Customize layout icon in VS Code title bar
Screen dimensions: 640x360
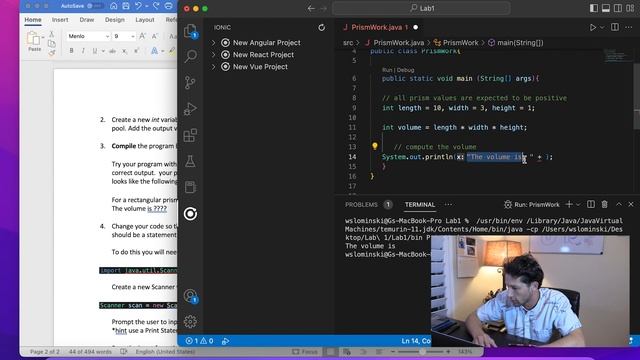(631, 8)
